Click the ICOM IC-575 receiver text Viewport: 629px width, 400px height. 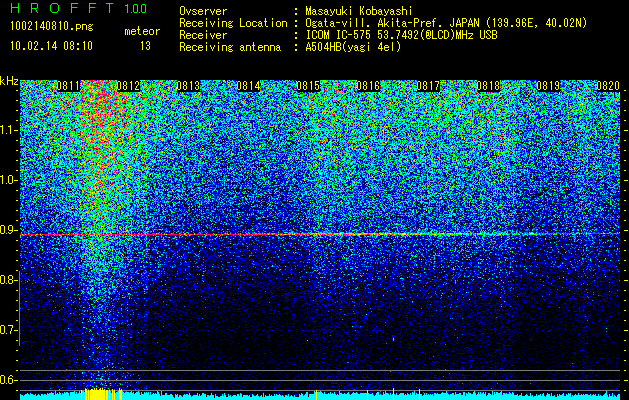tap(401, 35)
